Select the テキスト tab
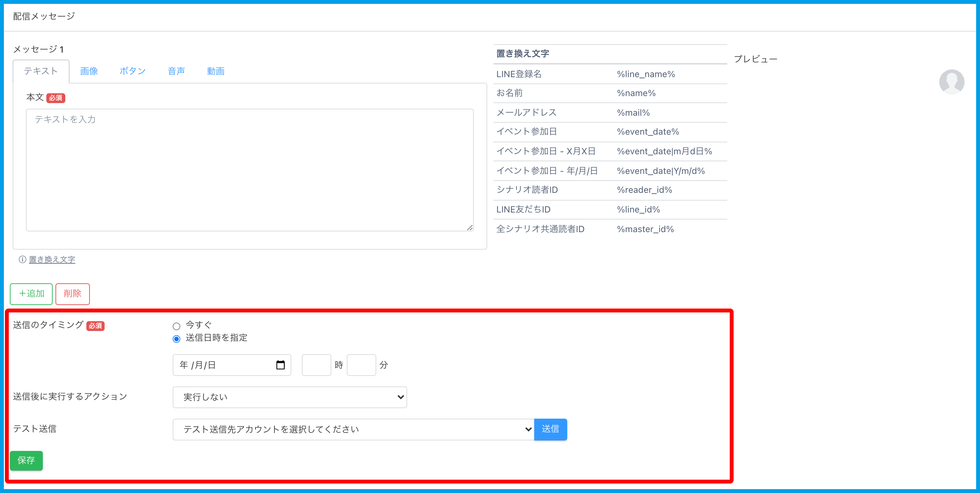 point(41,71)
